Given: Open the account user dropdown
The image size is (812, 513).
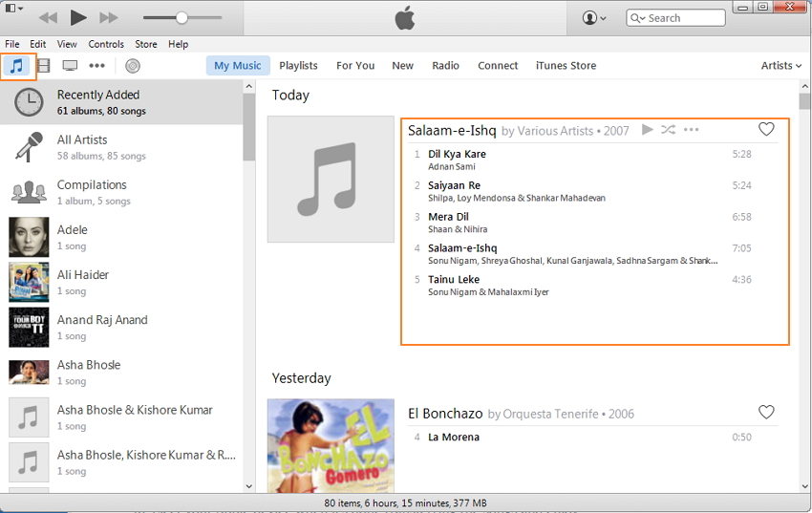Looking at the screenshot, I should pyautogui.click(x=595, y=18).
